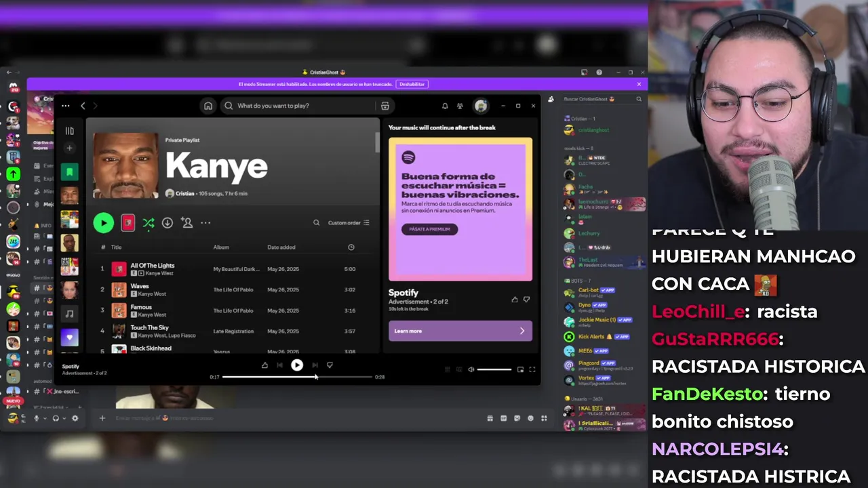Image resolution: width=868 pixels, height=488 pixels.
Task: Open the green bookmark tile in Spotify sidebar
Action: 69,172
